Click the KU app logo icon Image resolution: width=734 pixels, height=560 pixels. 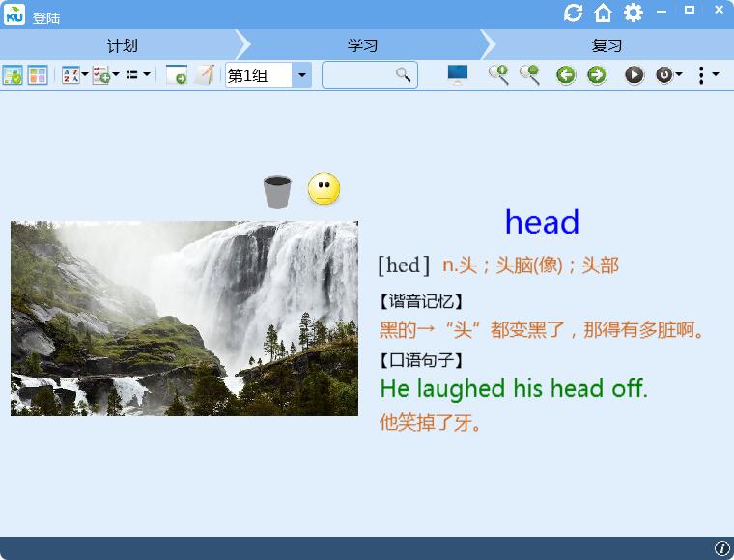point(14,14)
